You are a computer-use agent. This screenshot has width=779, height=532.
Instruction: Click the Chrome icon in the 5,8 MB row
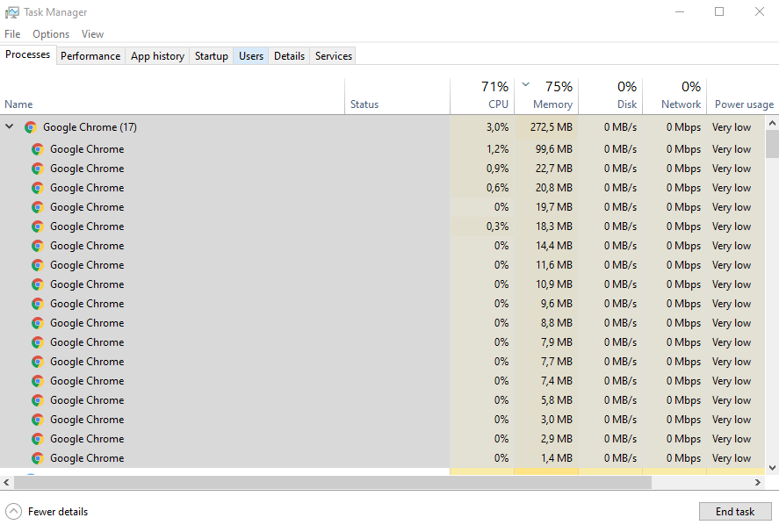(38, 400)
